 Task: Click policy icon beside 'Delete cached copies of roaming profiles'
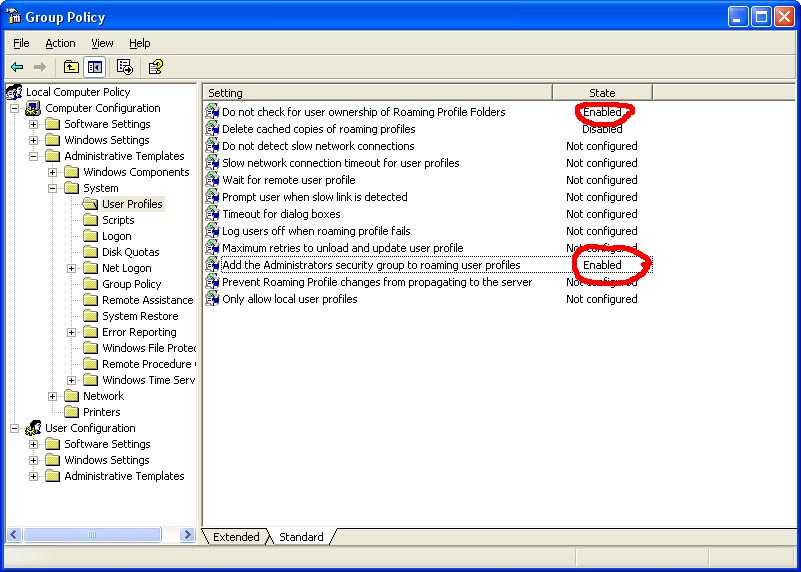click(212, 129)
